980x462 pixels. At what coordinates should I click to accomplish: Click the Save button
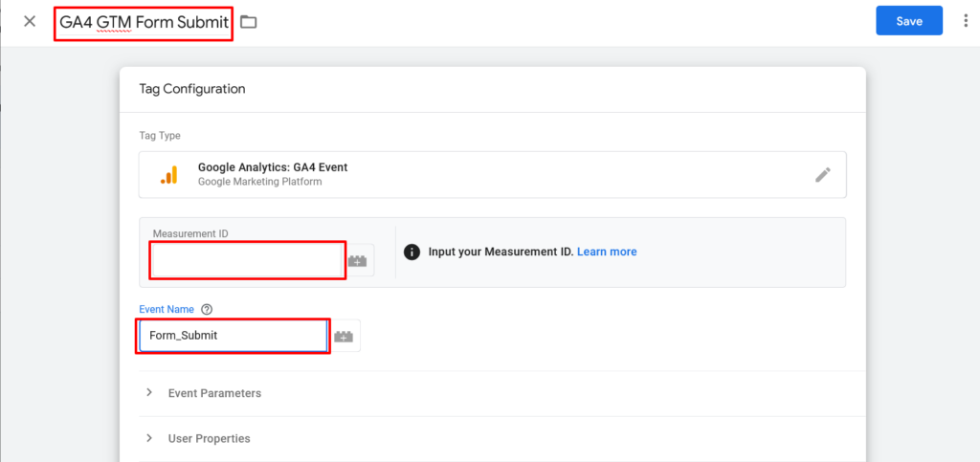tap(909, 21)
